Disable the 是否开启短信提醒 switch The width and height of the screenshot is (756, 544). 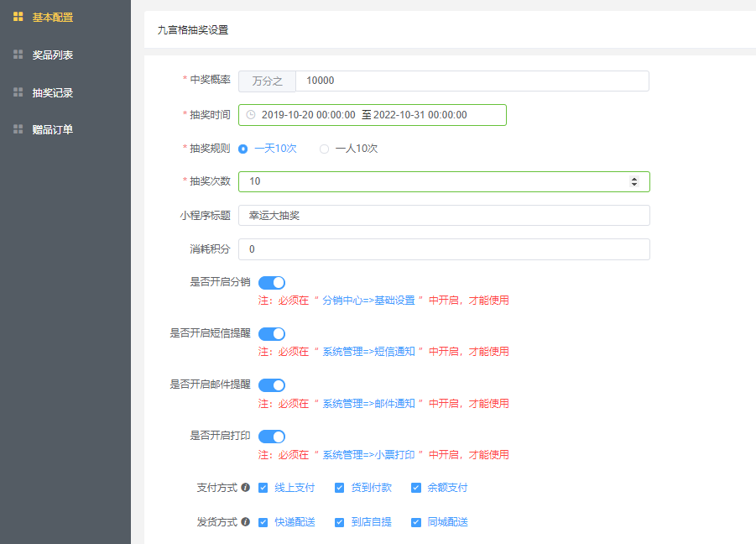click(272, 334)
